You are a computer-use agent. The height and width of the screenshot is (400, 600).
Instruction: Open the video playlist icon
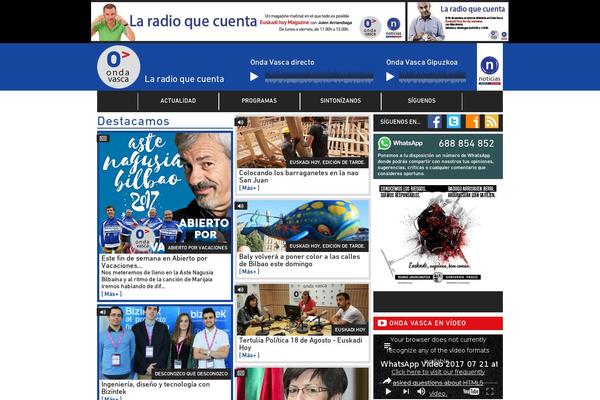point(387,346)
